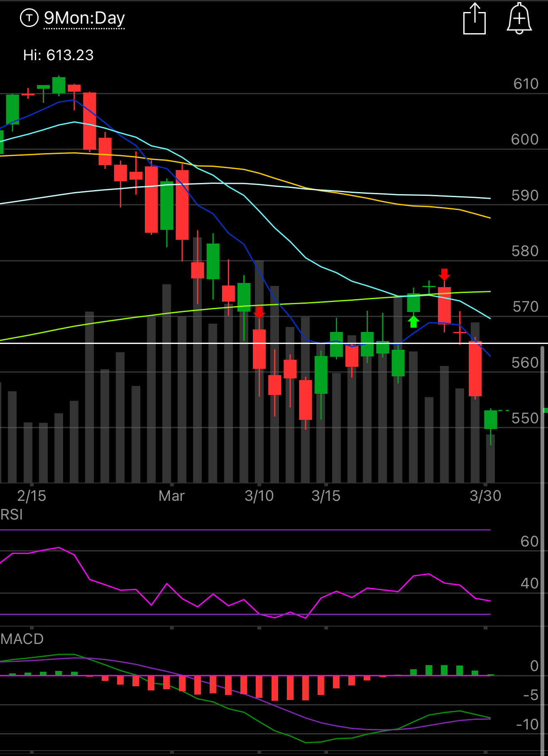The image size is (548, 756).
Task: Click the red down-arrow signal near 3/10
Action: point(259,312)
